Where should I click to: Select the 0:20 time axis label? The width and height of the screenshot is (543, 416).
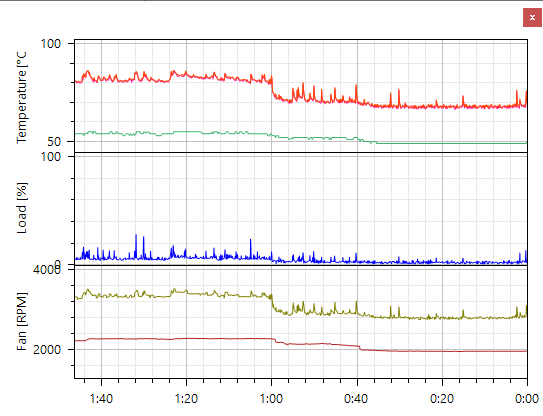(x=442, y=399)
